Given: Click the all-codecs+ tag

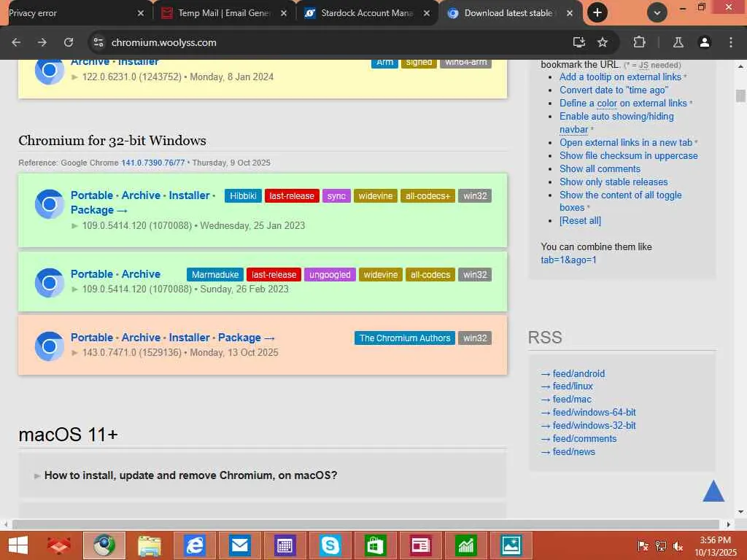Looking at the screenshot, I should (x=427, y=195).
